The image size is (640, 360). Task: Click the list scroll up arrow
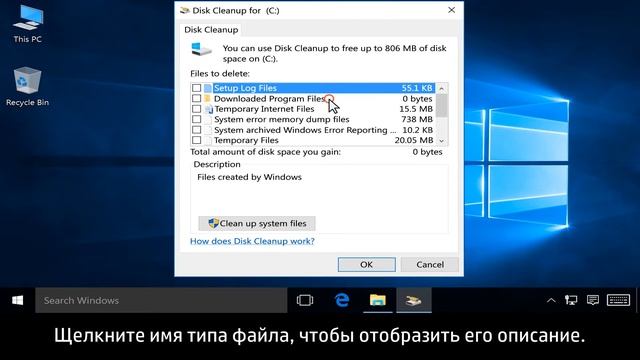tap(442, 89)
